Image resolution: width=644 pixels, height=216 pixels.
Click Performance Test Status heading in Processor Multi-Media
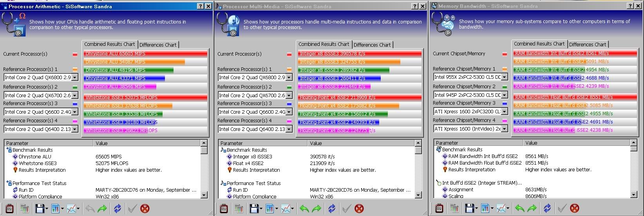[x=254, y=183]
